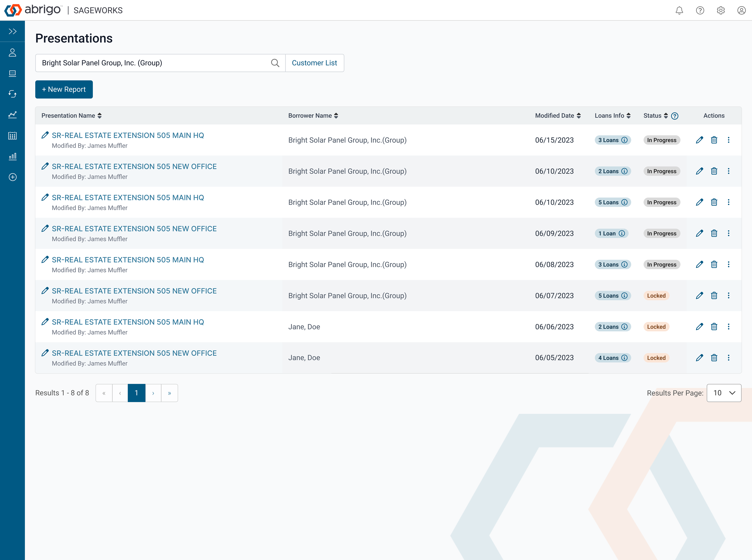Open the settings gear icon
752x560 pixels.
pos(720,10)
